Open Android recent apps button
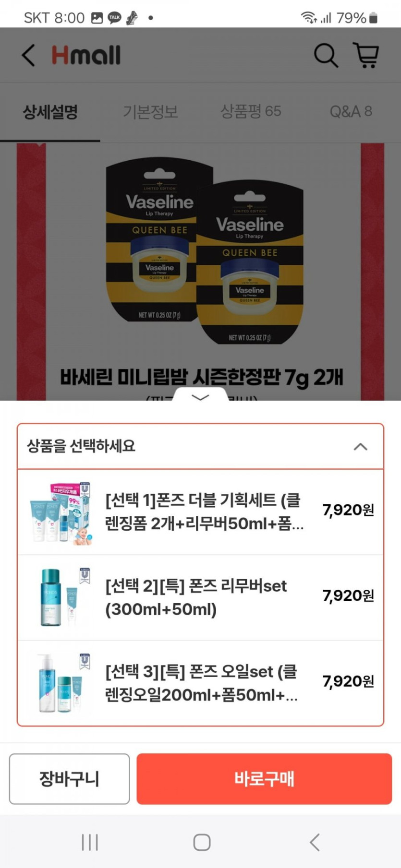 (x=90, y=842)
